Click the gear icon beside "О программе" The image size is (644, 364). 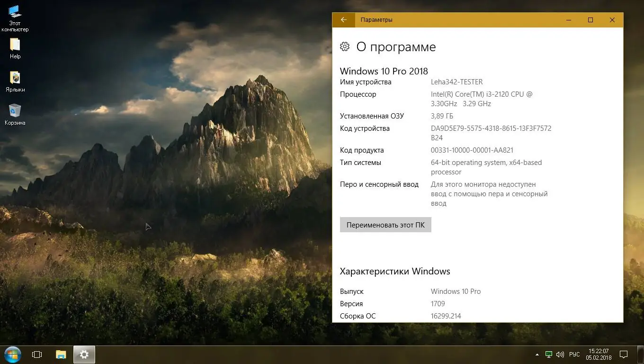point(345,46)
